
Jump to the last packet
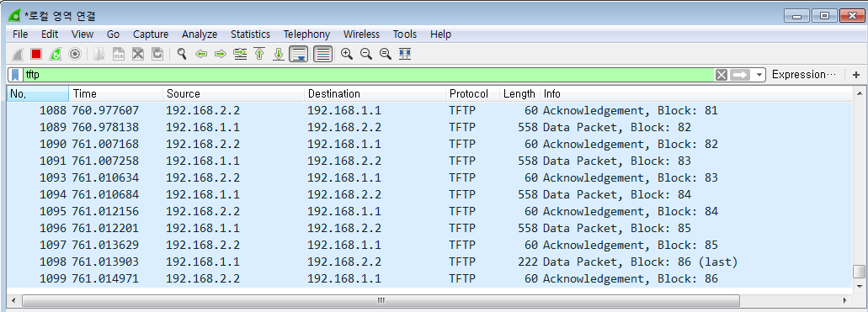click(x=279, y=54)
